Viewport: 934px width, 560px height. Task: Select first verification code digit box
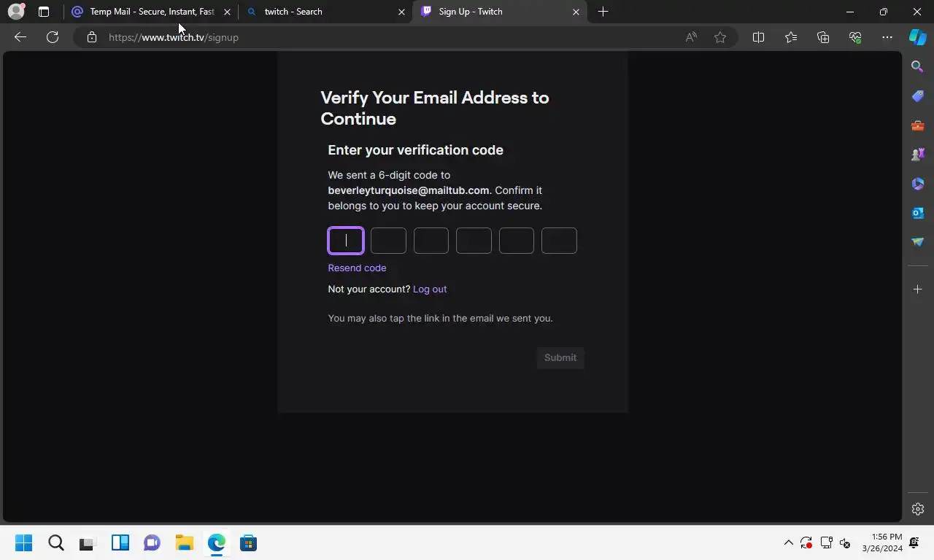click(346, 241)
